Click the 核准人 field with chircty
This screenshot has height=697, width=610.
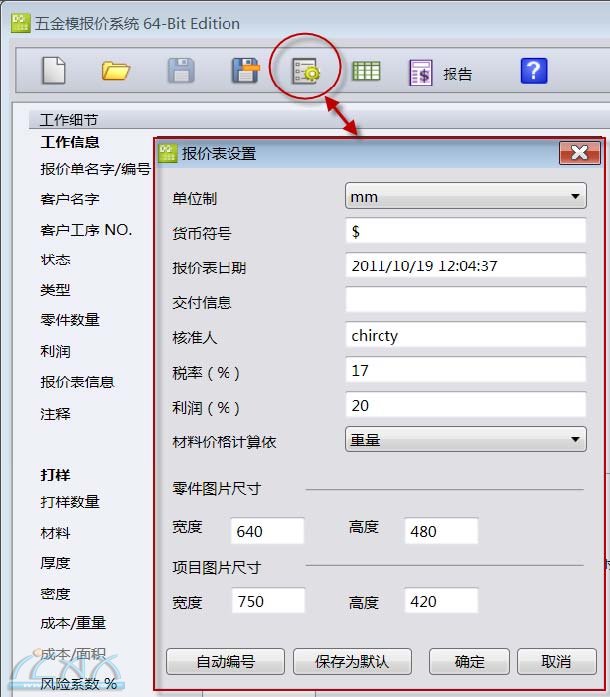click(466, 335)
